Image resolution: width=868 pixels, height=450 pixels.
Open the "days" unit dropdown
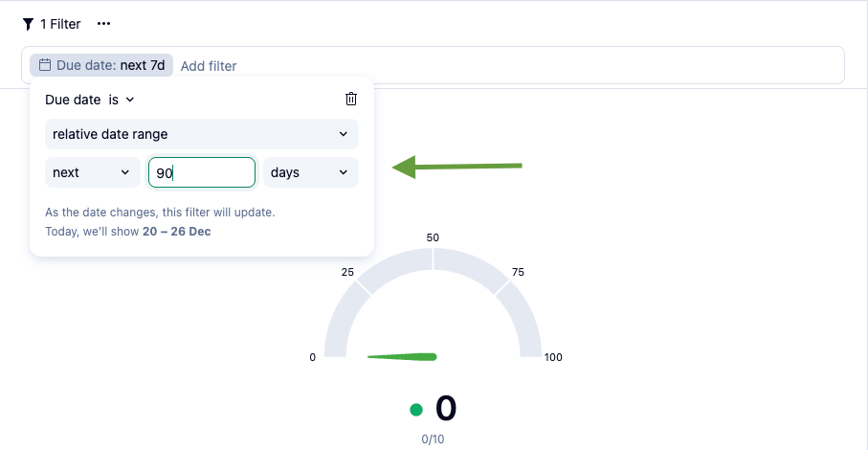tap(310, 172)
